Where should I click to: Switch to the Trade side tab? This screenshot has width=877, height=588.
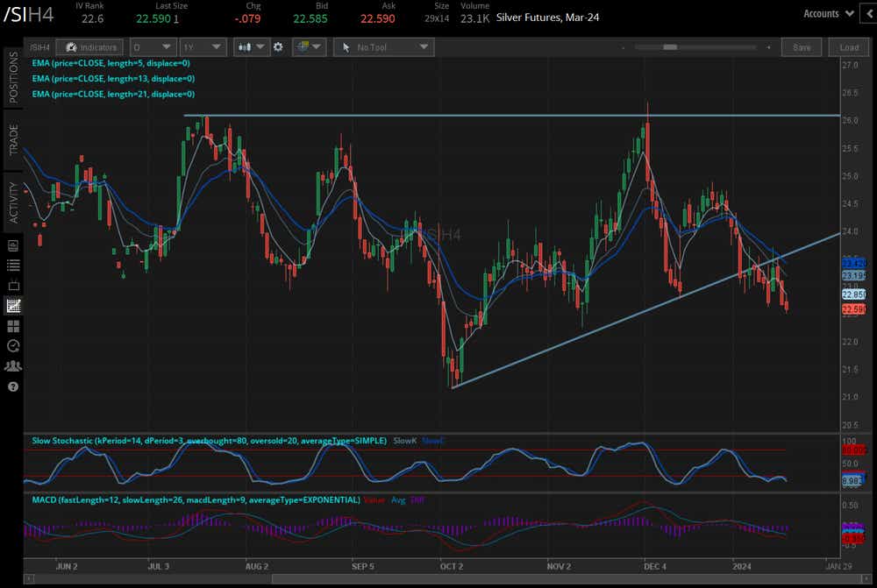[12, 138]
